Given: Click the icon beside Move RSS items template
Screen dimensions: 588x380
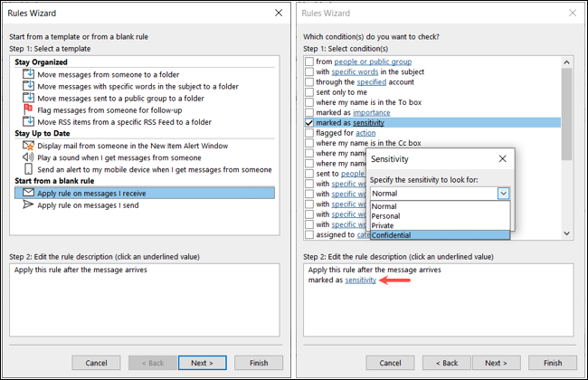Looking at the screenshot, I should pyautogui.click(x=29, y=121).
